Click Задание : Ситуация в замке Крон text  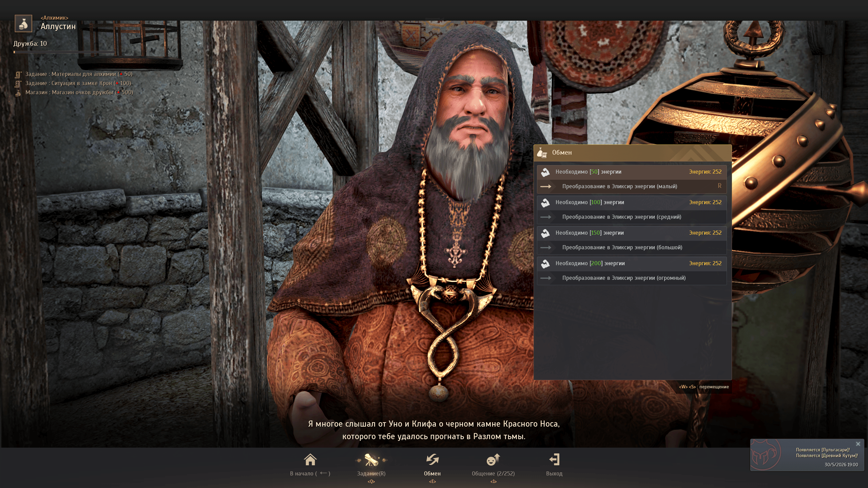78,83
